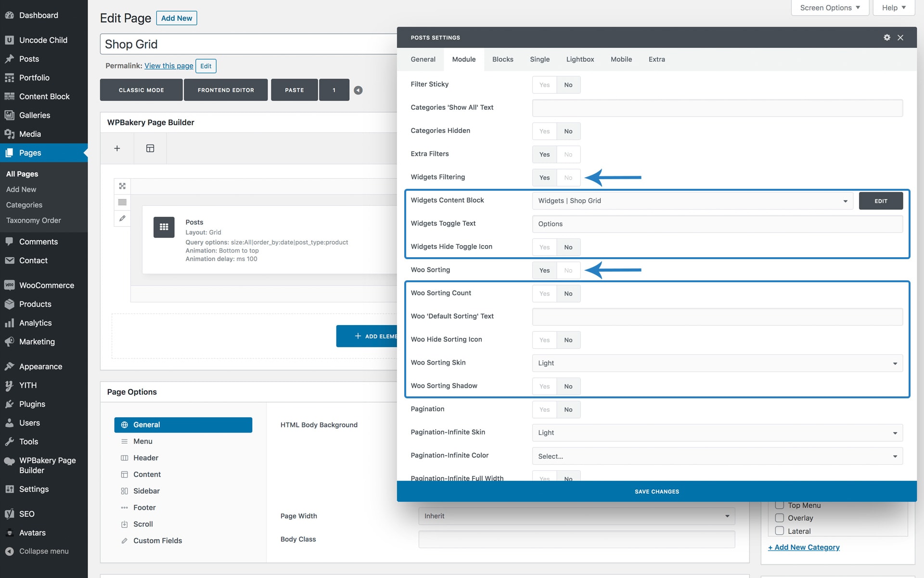Click the Add New Category link
This screenshot has width=924, height=578.
(804, 547)
